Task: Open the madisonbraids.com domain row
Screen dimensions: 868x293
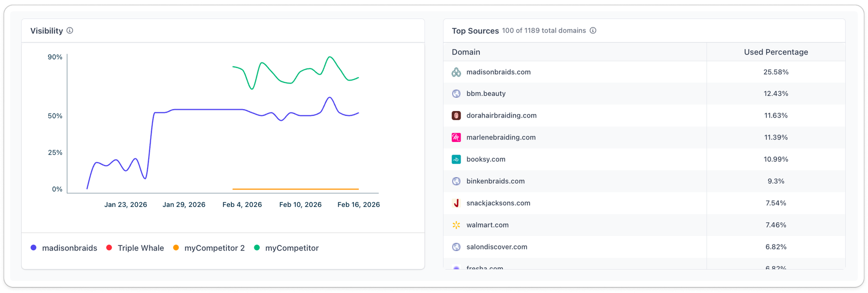Action: pos(644,72)
